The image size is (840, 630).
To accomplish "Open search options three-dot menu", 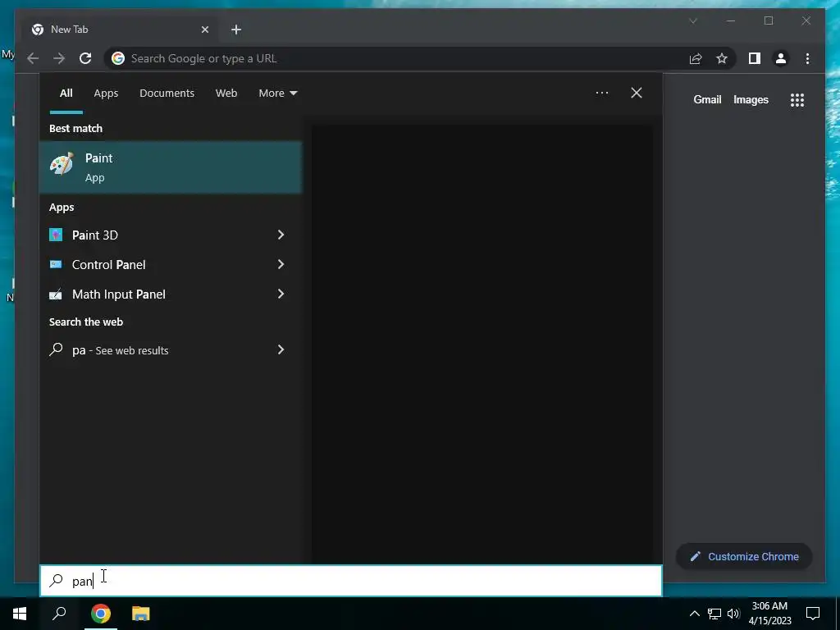I will point(601,94).
